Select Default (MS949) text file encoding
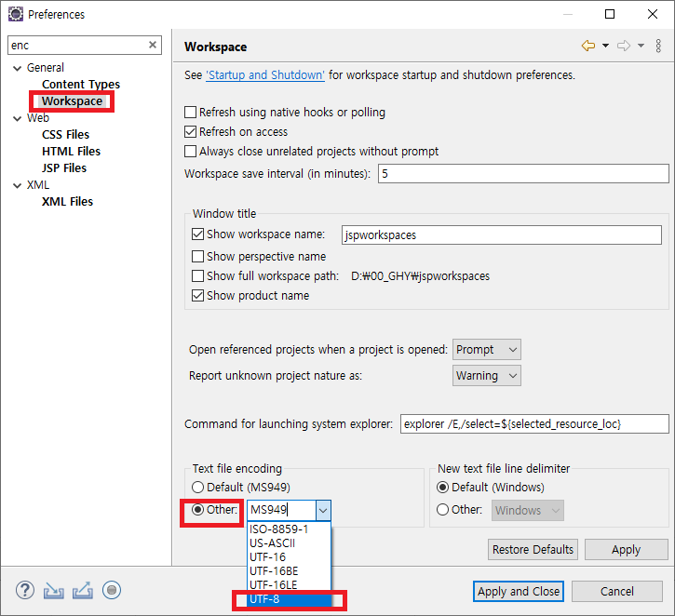Viewport: 675px width, 616px height. point(198,487)
